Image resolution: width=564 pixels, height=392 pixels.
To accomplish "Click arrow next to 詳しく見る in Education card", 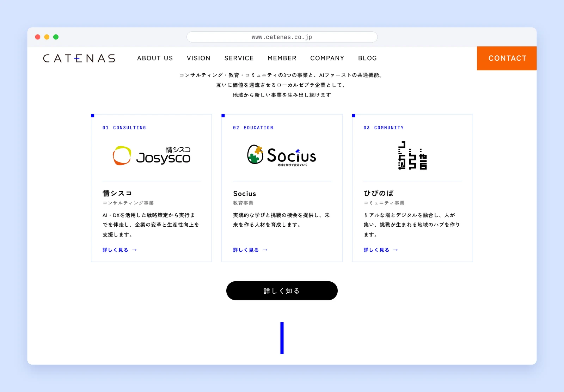I will tap(265, 250).
